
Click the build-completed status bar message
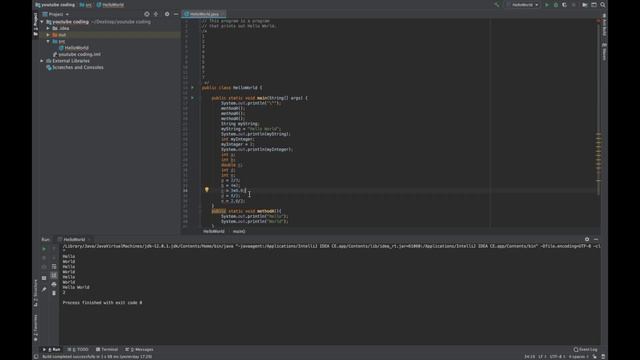click(x=97, y=357)
